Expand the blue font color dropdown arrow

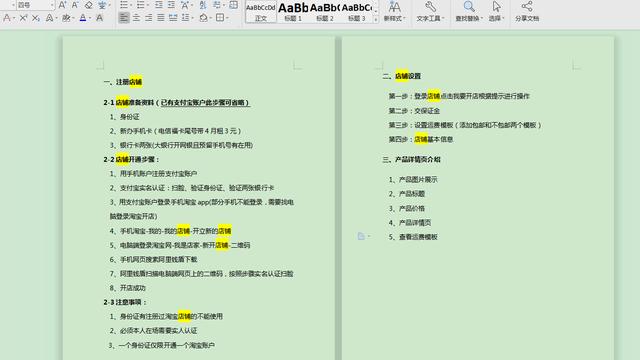pyautogui.click(x=90, y=18)
